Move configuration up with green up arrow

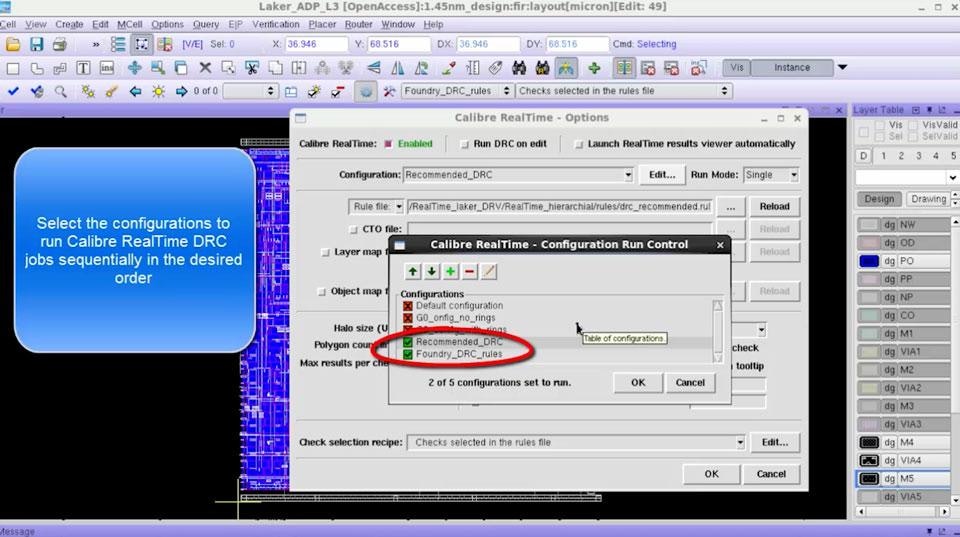[x=413, y=271]
